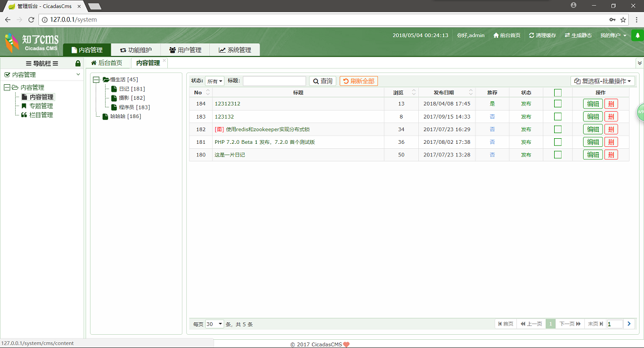Screen dimensions: 644x348
Task: Click the 清理缓存 refresh icon
Action: [x=532, y=36]
